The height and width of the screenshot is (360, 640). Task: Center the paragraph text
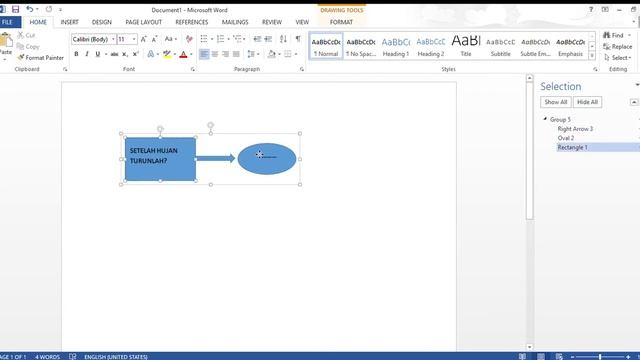pos(215,54)
